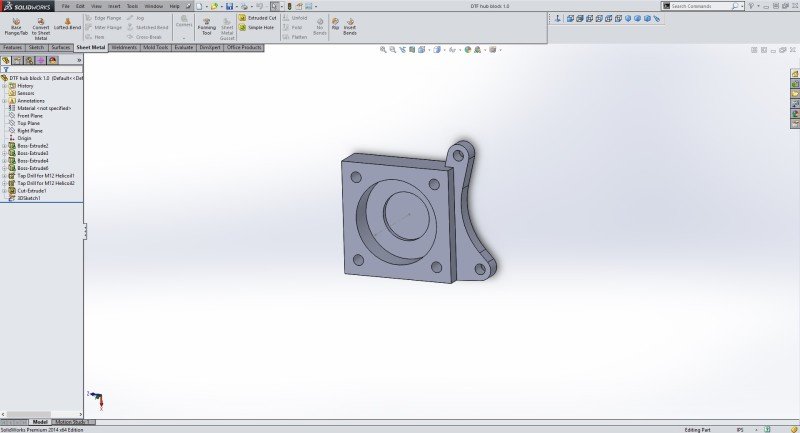Click the Rip tool
The height and width of the screenshot is (433, 800).
(335, 24)
